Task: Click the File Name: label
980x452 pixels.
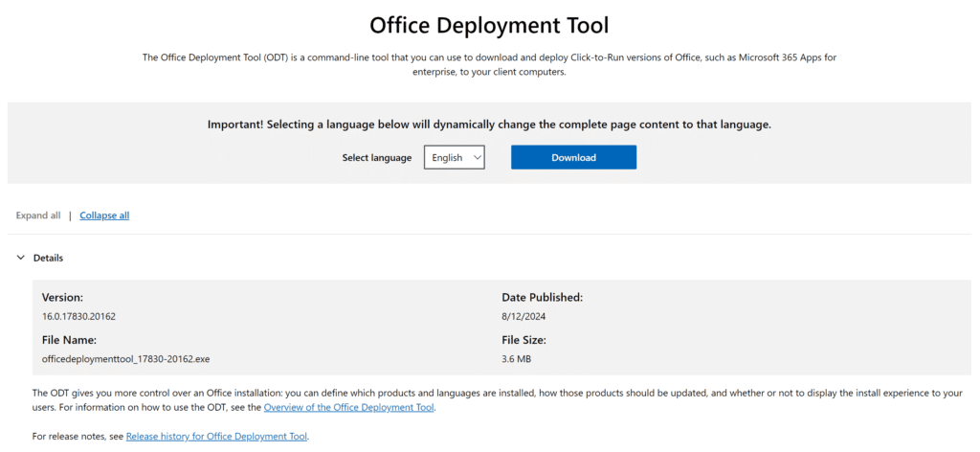Action: pyautogui.click(x=69, y=340)
